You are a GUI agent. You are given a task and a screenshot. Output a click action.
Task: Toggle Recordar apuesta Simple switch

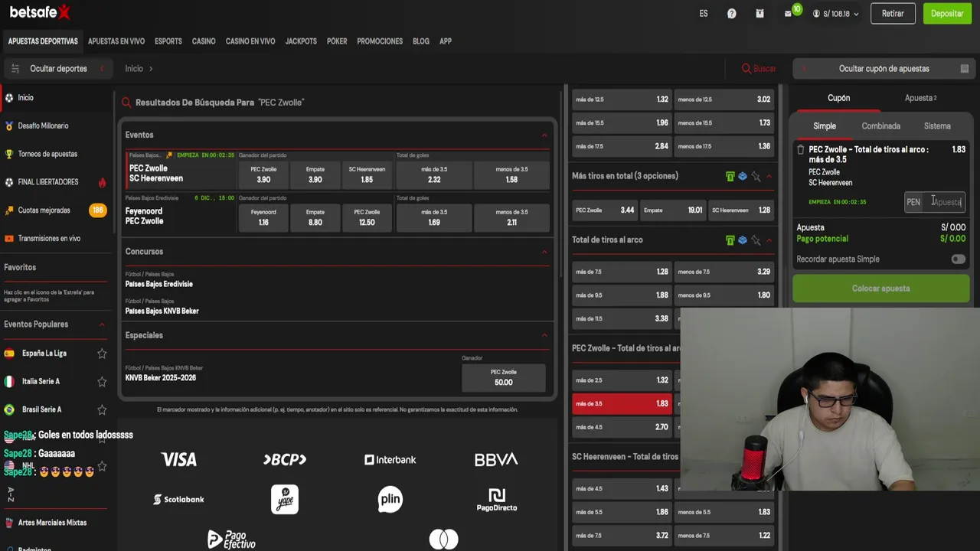coord(958,259)
